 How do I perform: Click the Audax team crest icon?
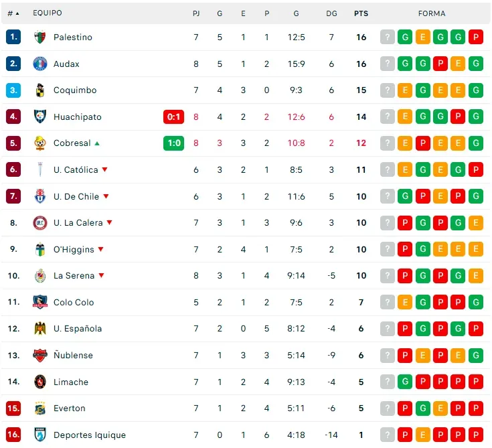(x=40, y=64)
